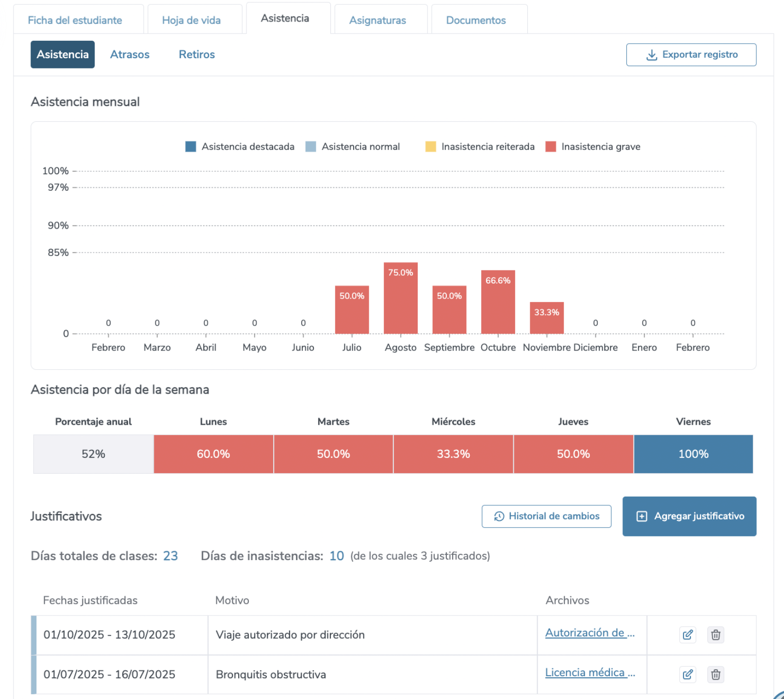Image resolution: width=784 pixels, height=699 pixels.
Task: Toggle Inasistencia grave legend swatch
Action: pos(551,147)
